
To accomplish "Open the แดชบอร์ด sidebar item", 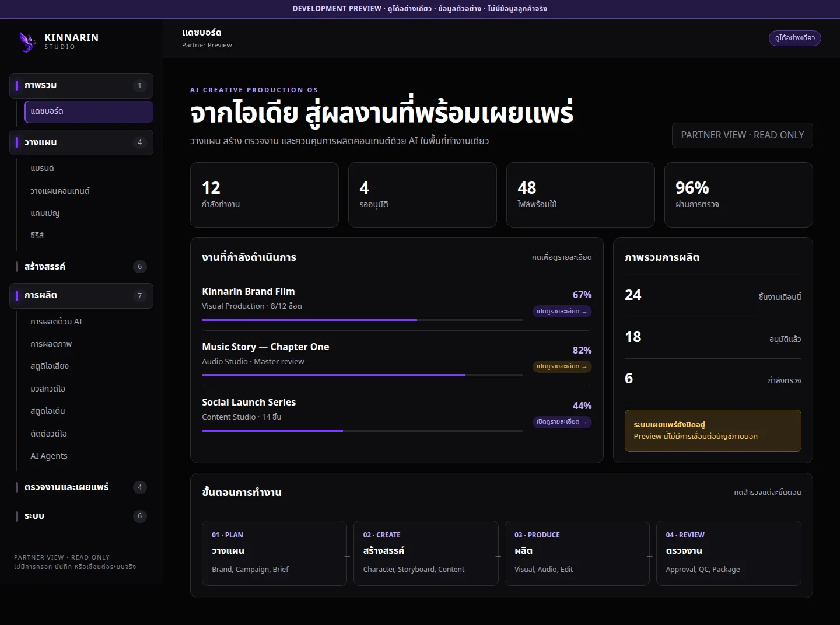I will click(x=89, y=111).
